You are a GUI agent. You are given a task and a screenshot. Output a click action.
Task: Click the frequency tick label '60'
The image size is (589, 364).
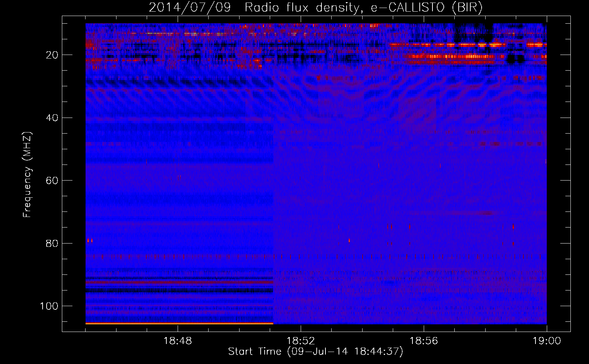[x=52, y=181]
